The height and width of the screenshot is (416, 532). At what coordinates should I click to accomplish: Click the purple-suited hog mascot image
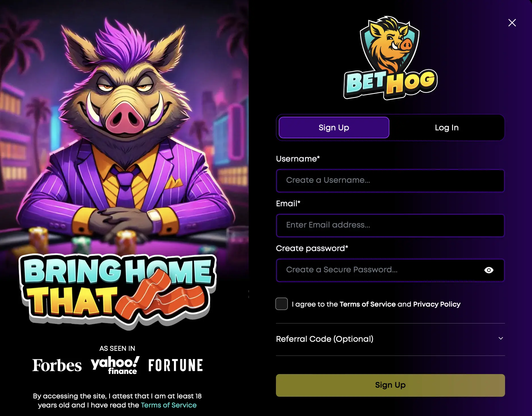pos(124,128)
